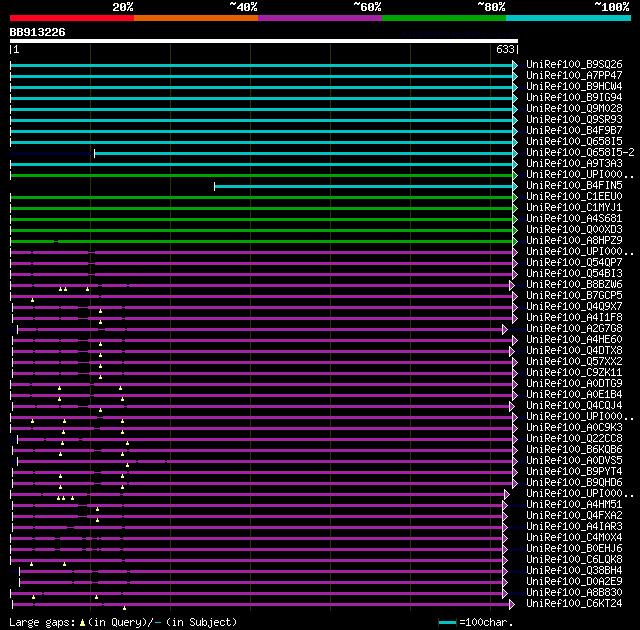Click the green alignment bar of A8HPZ9
Screen dimensions: 640x630
[x=262, y=242]
